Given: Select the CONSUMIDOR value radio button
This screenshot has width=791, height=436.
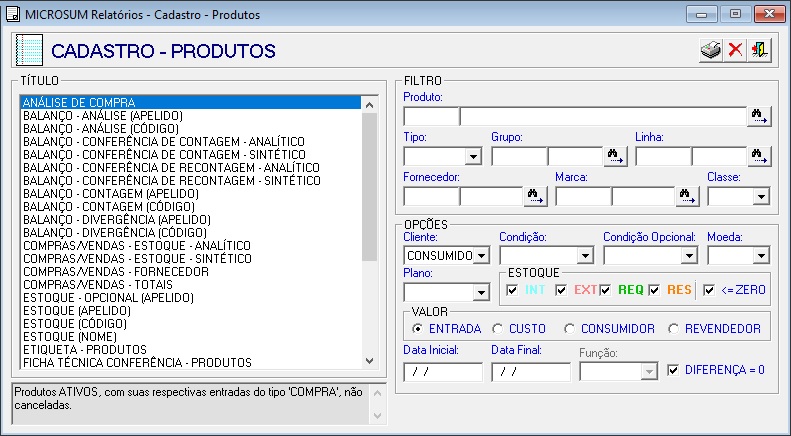Looking at the screenshot, I should [570, 329].
